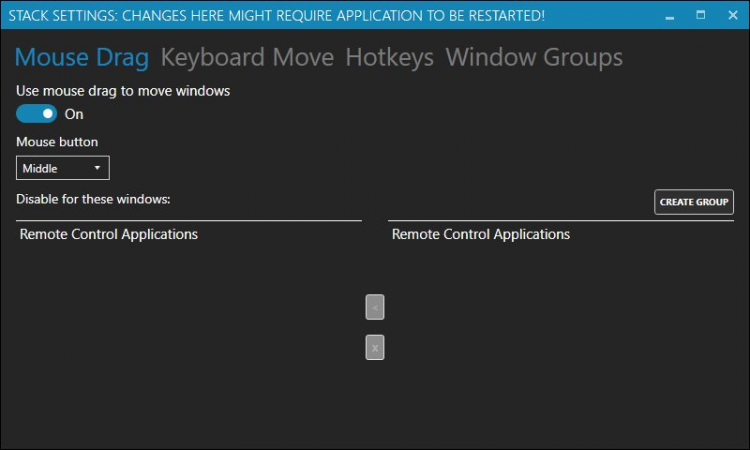Click the Stack Settings title bar text
Image resolution: width=750 pixels, height=450 pixels.
(276, 15)
